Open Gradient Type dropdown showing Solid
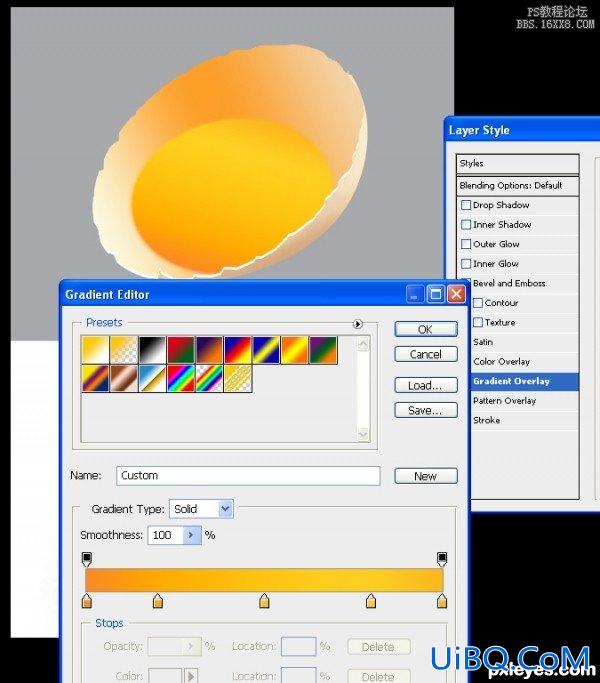Screen dimensions: 600x683 click(x=201, y=509)
